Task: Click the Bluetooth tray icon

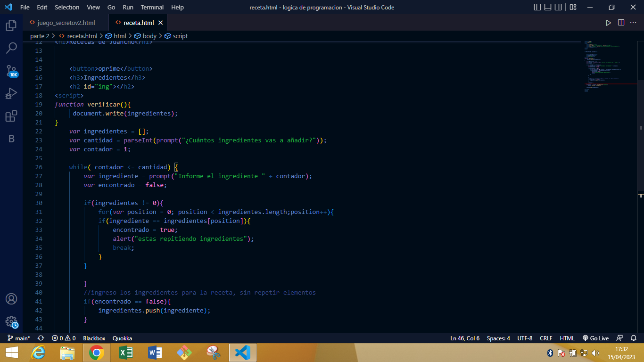Action: click(x=550, y=353)
